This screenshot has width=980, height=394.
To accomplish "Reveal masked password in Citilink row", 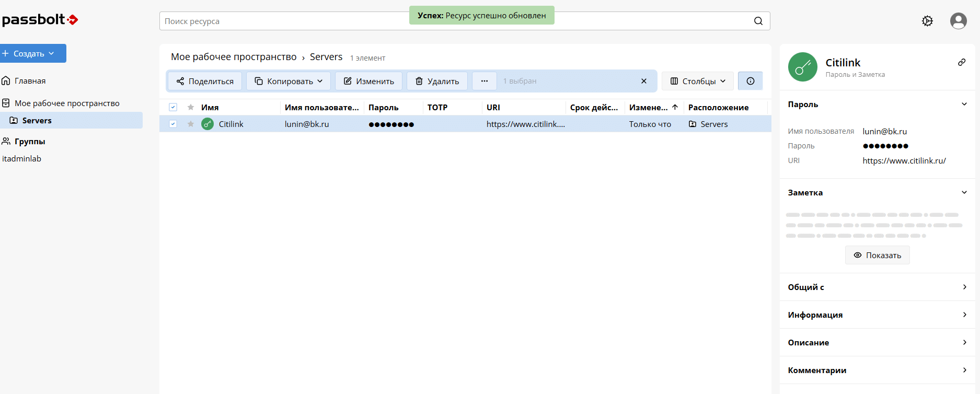I will pyautogui.click(x=391, y=124).
